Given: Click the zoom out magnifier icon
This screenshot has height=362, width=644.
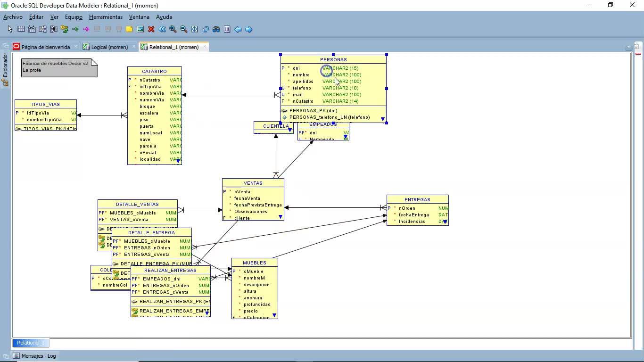Looking at the screenshot, I should tap(183, 29).
